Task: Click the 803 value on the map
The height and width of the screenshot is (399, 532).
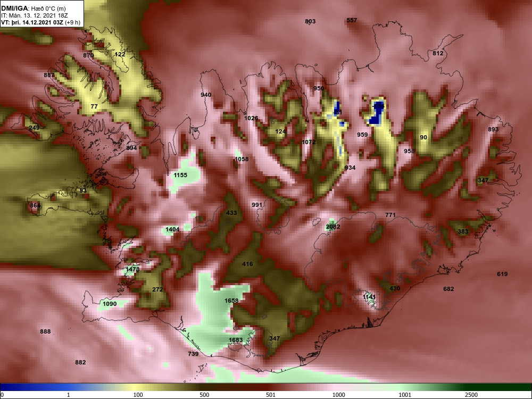Action: 310,21
